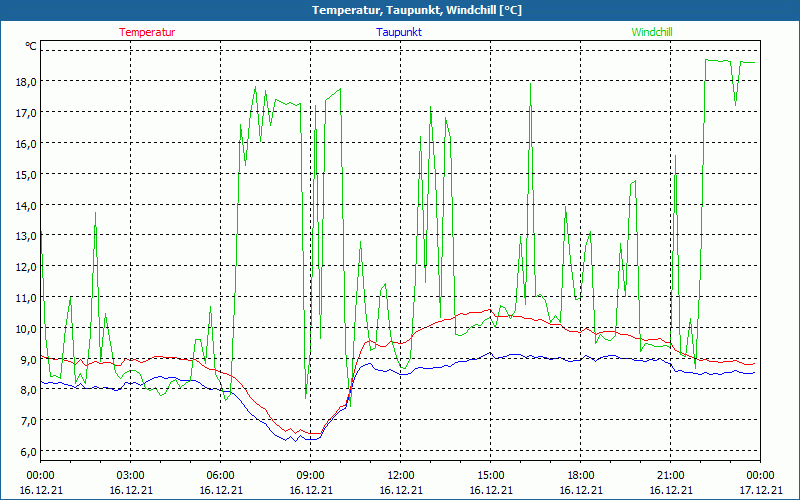
Task: Click the 16.12.21 date under 12:00
Action: 401,490
